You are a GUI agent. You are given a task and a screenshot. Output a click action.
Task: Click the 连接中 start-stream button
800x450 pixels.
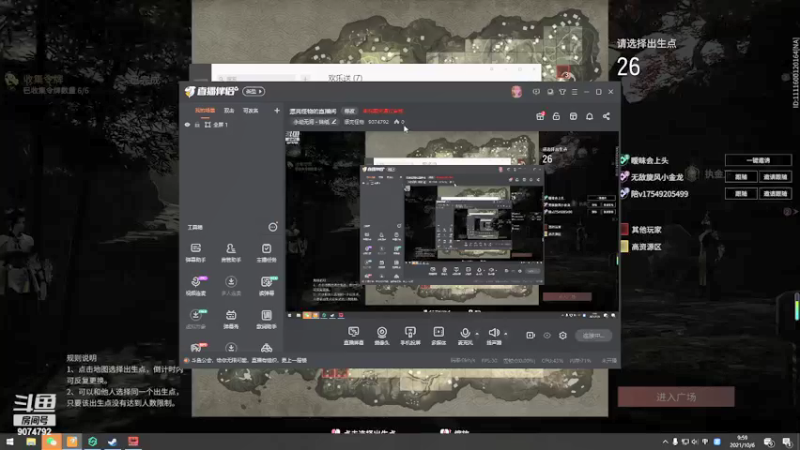click(x=593, y=335)
